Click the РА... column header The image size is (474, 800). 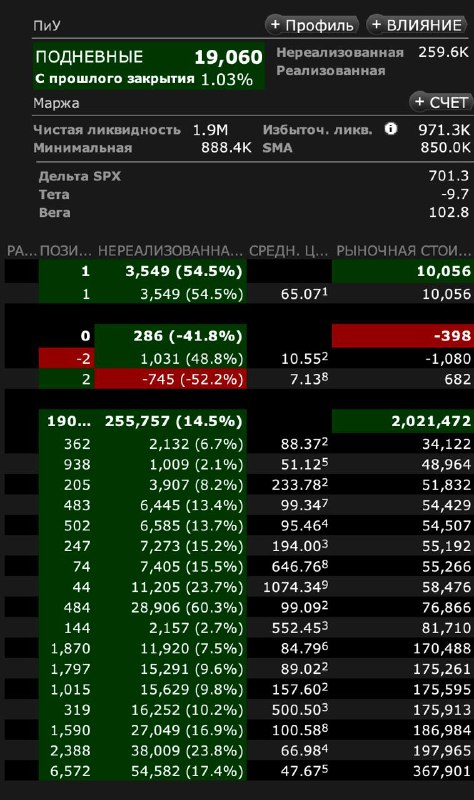pyautogui.click(x=21, y=251)
